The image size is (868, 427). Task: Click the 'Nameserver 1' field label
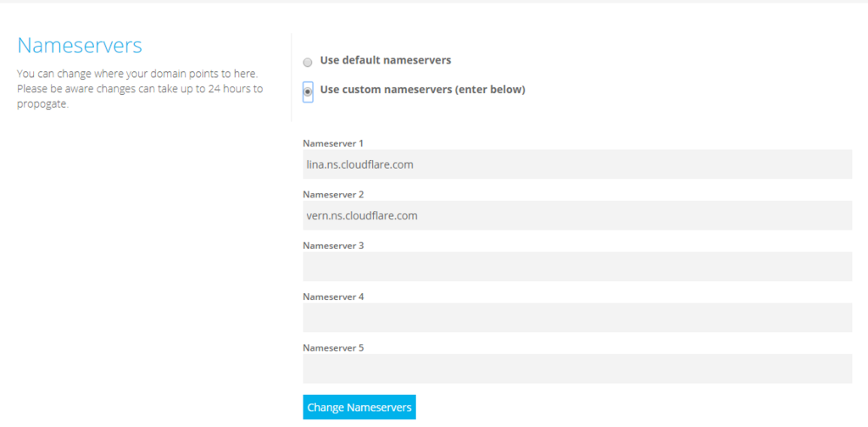(x=333, y=143)
